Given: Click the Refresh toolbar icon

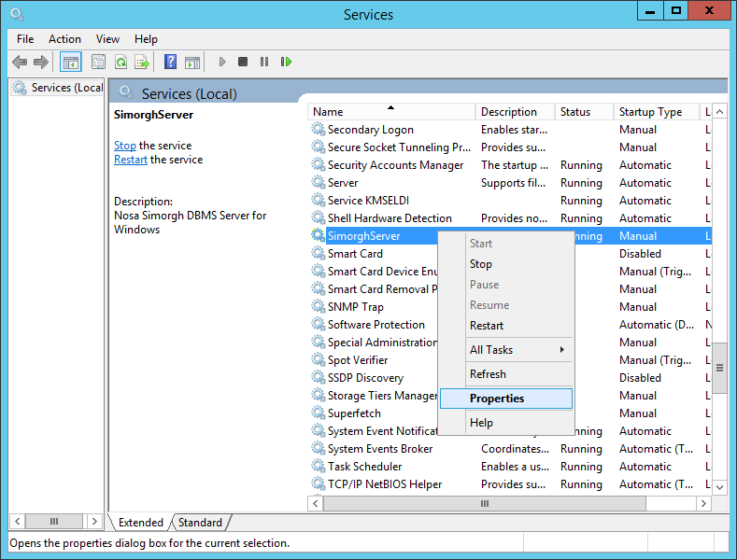Looking at the screenshot, I should (120, 62).
